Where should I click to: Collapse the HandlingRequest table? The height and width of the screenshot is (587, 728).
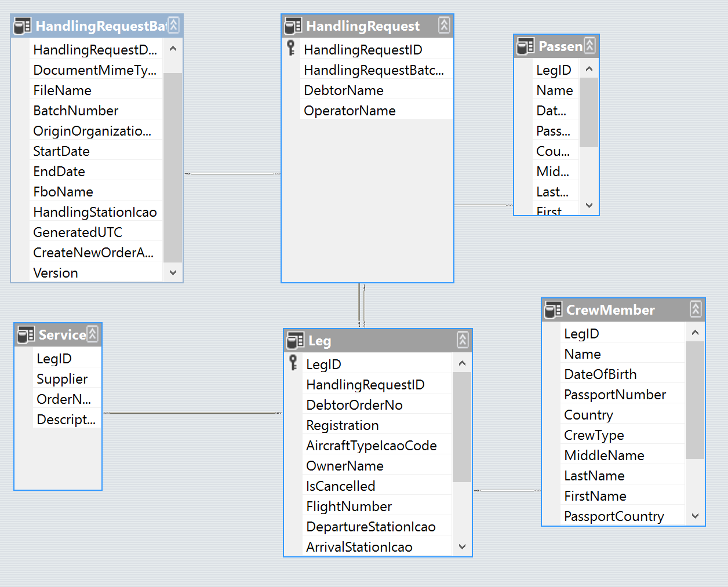pos(444,25)
